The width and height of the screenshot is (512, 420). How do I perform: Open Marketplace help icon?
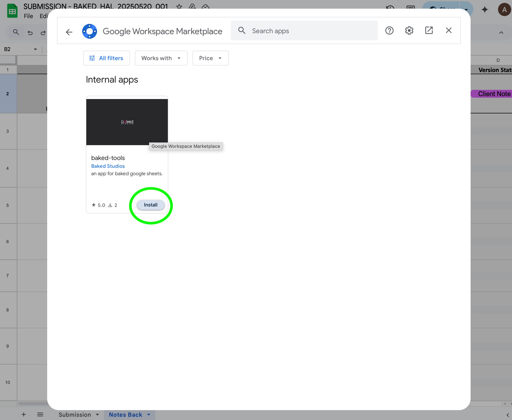click(389, 30)
